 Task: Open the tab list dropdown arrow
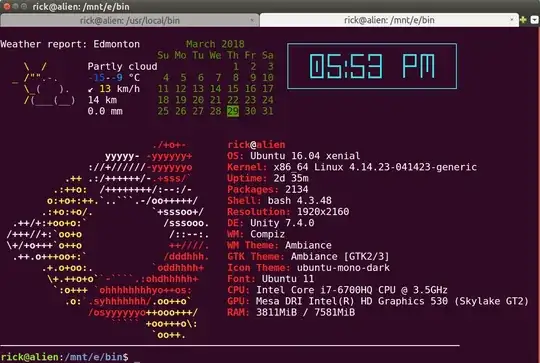coord(534,20)
